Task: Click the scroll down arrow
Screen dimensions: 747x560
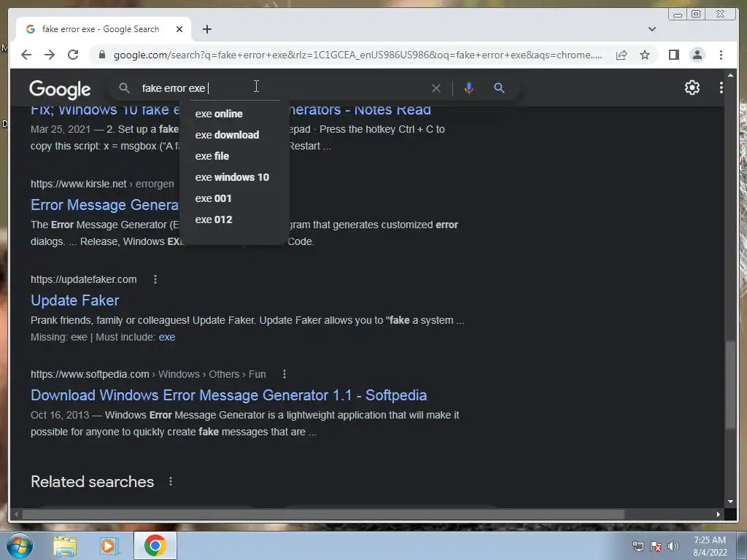Action: [730, 502]
